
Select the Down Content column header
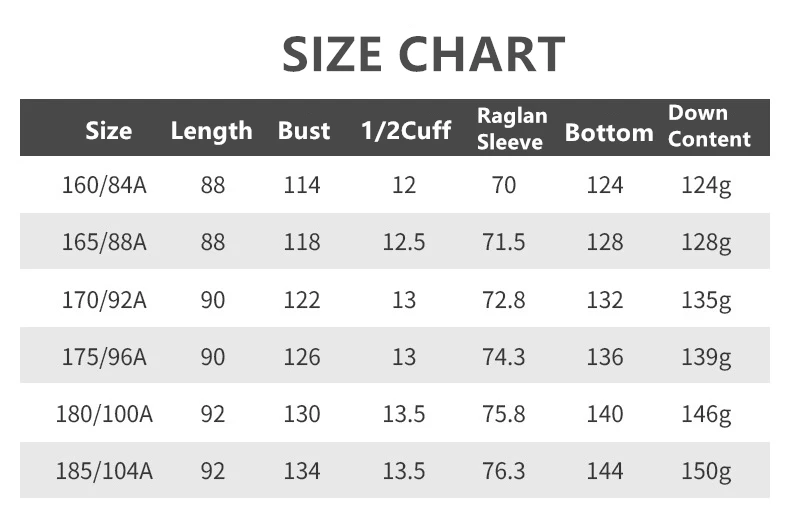pyautogui.click(x=709, y=126)
